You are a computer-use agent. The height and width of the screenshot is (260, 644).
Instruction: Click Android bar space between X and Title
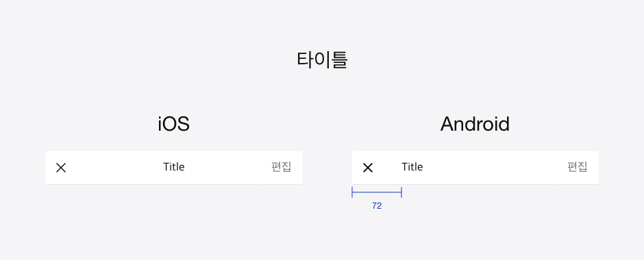[x=387, y=168]
